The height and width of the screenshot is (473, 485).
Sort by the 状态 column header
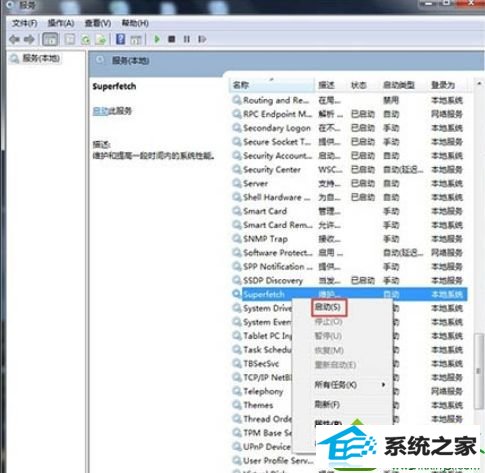click(363, 85)
